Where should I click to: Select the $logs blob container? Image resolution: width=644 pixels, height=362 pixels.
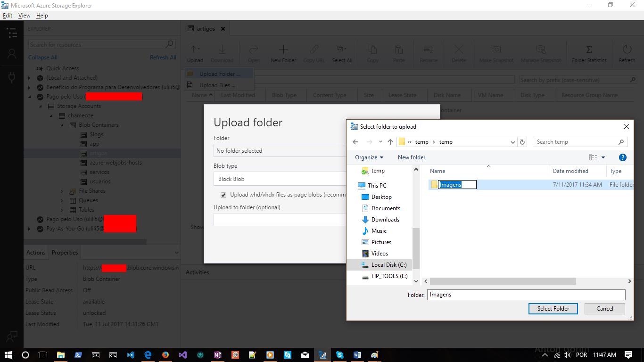click(x=96, y=134)
